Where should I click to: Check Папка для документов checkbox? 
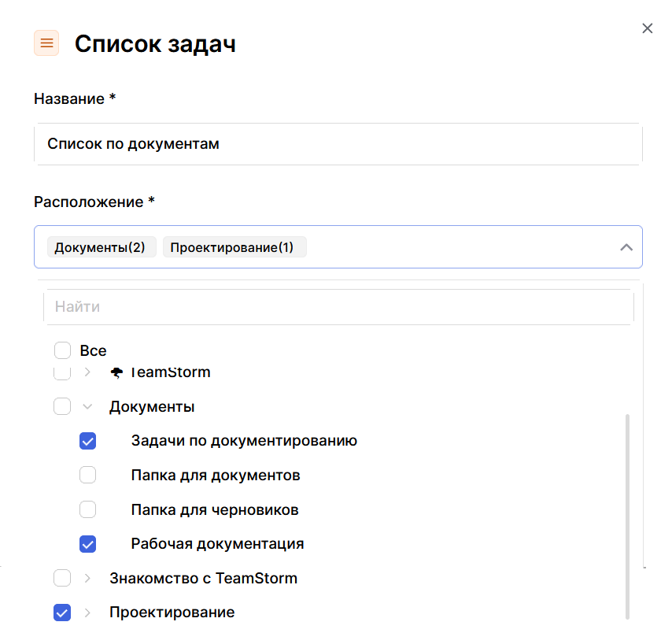[x=88, y=476]
